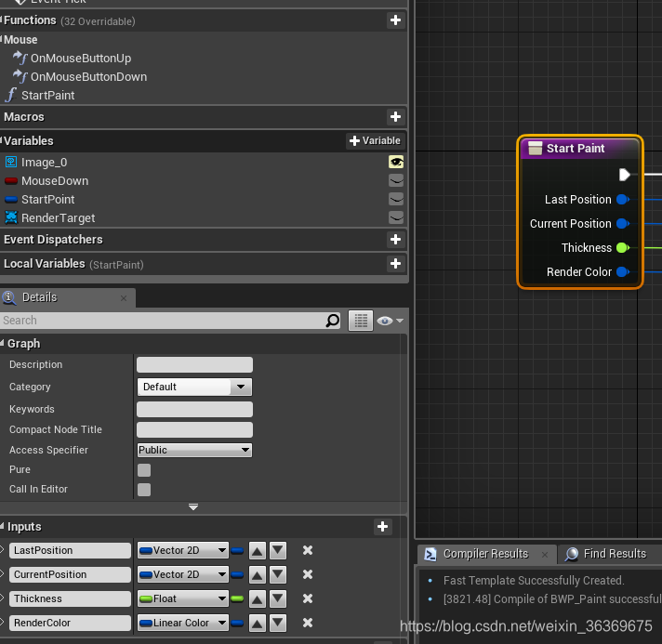This screenshot has height=644, width=662.
Task: Add a new macro with plus icon
Action: 395,117
